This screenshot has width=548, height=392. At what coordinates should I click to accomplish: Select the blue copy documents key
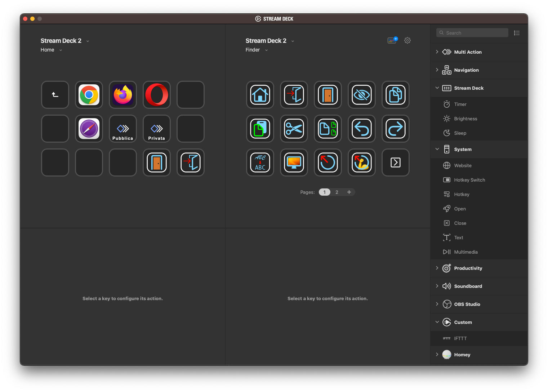click(396, 95)
